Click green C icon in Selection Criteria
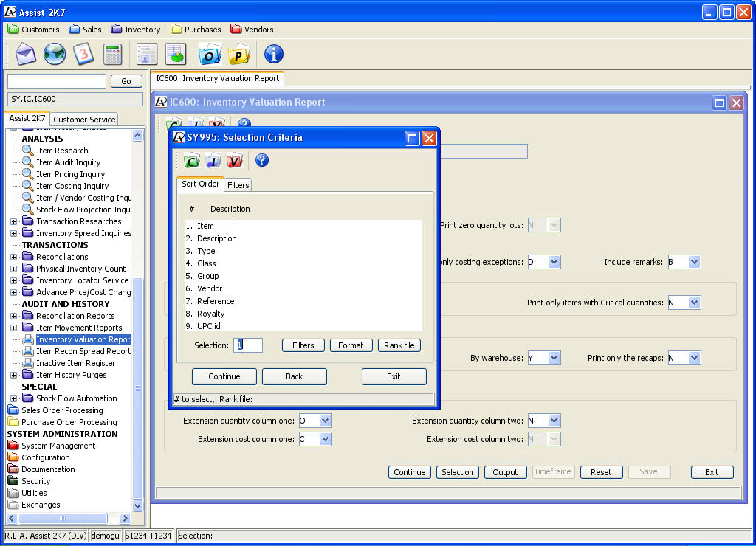Screen dimensions: 756x546 (192, 160)
